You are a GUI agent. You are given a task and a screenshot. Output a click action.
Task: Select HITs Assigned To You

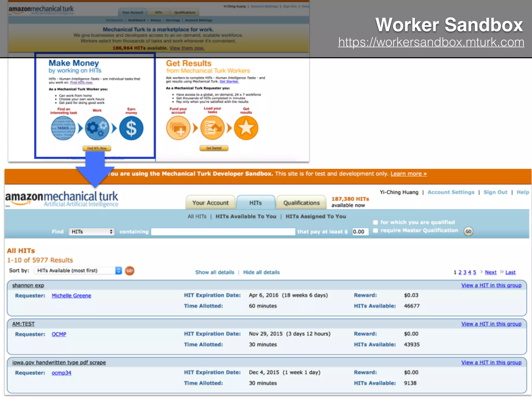tap(316, 216)
